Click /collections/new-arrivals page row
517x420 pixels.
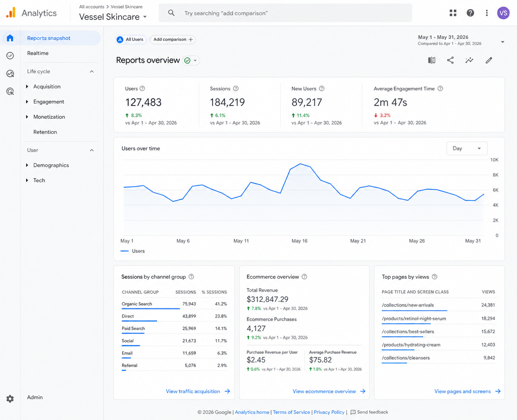[439, 305]
